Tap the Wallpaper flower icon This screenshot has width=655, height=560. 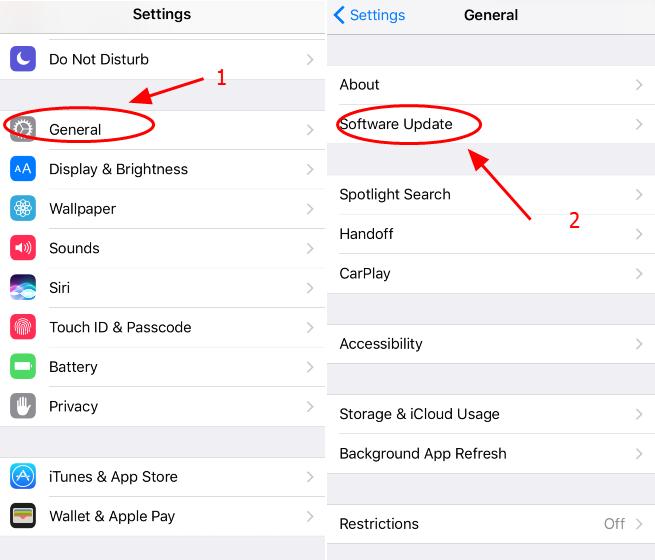coord(23,208)
